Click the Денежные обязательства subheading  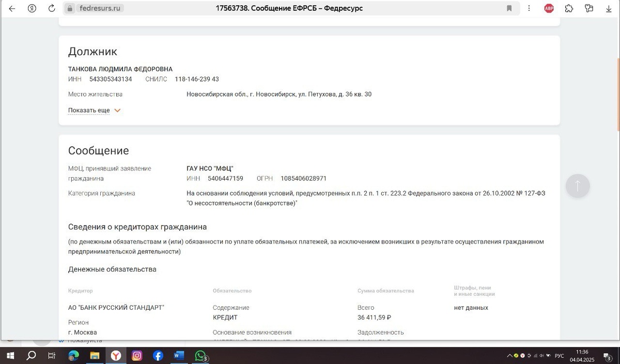pos(112,270)
